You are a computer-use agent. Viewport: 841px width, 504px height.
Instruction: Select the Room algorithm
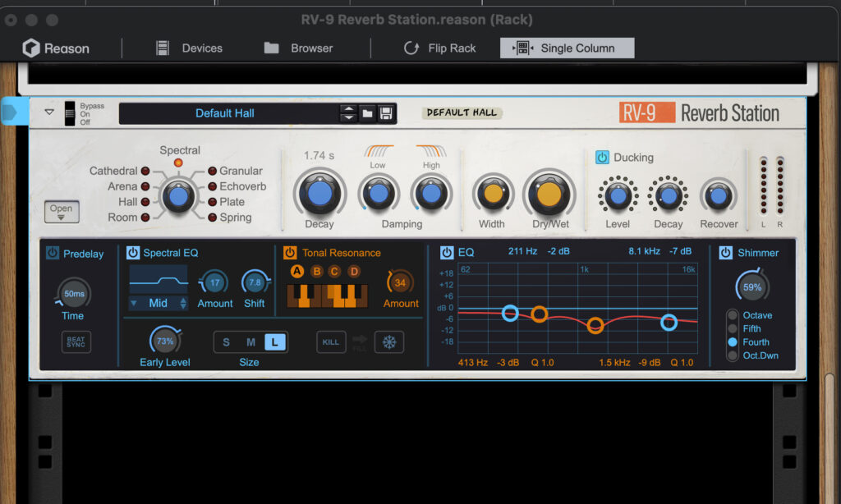[x=145, y=218]
